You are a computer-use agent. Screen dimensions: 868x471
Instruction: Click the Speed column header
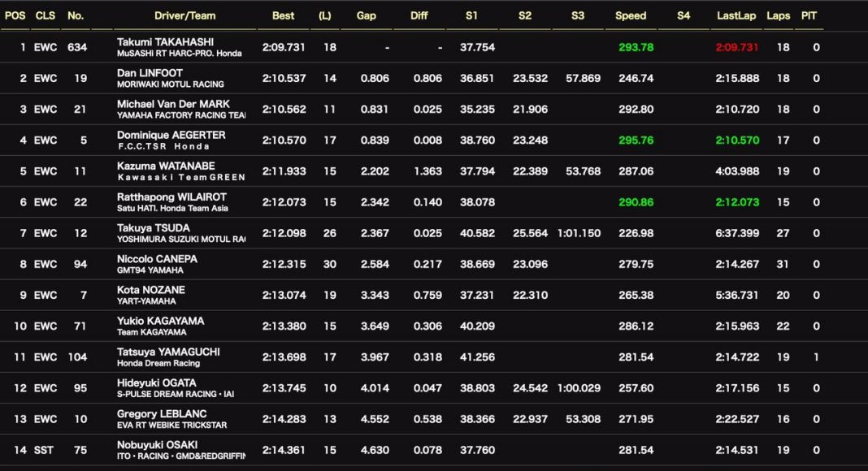631,15
